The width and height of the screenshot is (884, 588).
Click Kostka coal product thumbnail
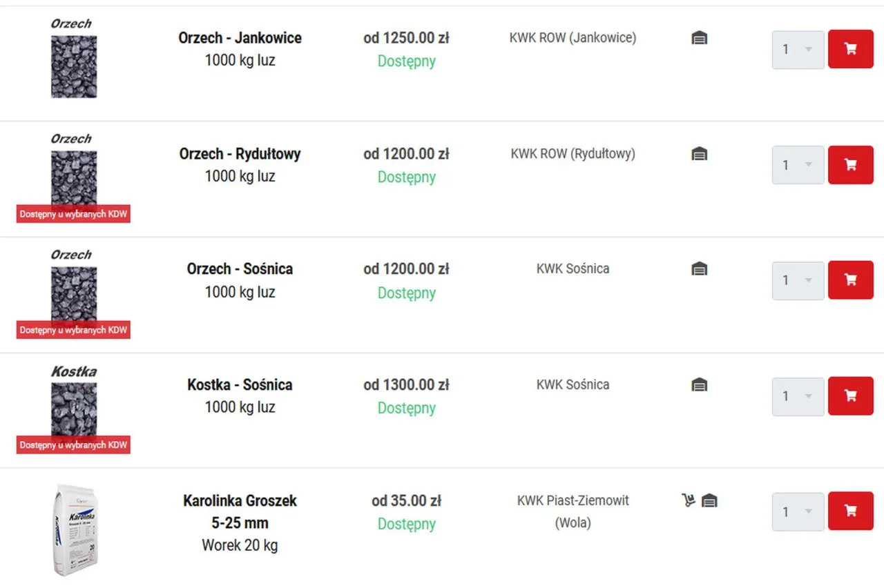click(73, 400)
